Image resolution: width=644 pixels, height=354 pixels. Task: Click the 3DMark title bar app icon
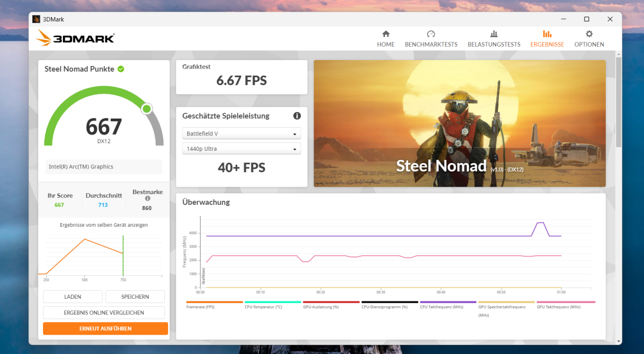pyautogui.click(x=36, y=19)
